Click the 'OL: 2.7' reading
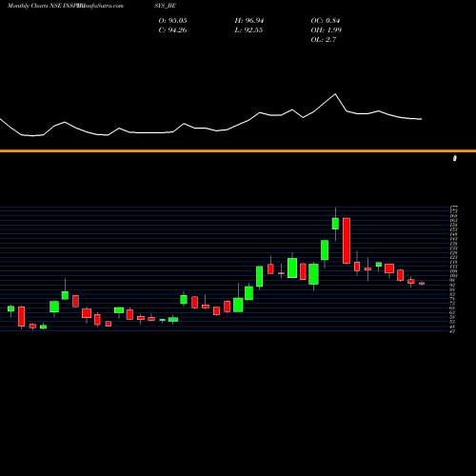The image size is (476, 476). (324, 40)
